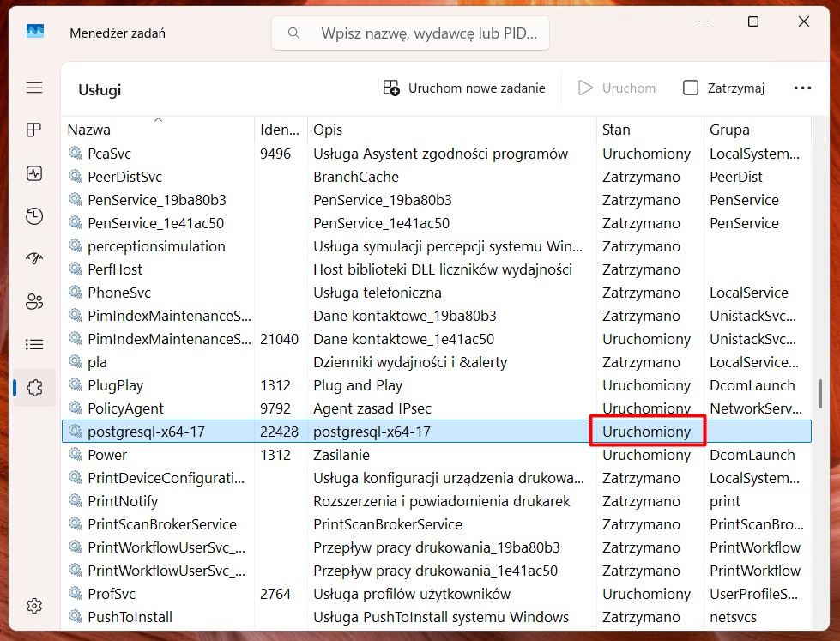Sort by the Iden... PID column header
The height and width of the screenshot is (641, 840).
click(281, 130)
